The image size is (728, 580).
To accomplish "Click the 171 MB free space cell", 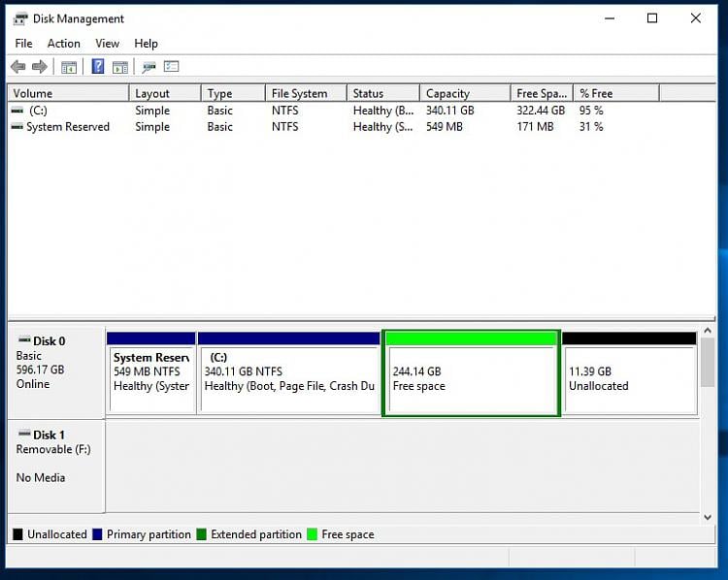I will (535, 127).
